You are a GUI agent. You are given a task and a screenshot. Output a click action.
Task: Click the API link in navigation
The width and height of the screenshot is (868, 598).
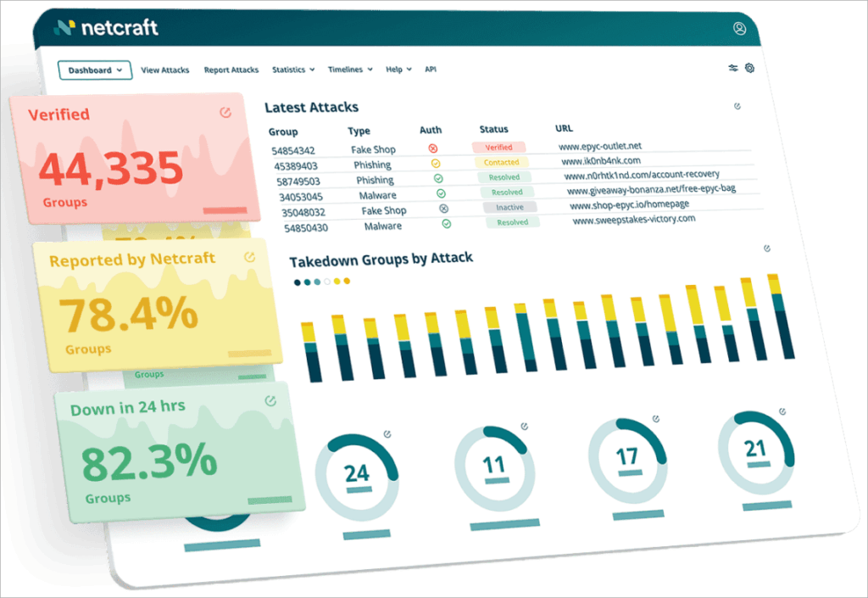[x=431, y=70]
